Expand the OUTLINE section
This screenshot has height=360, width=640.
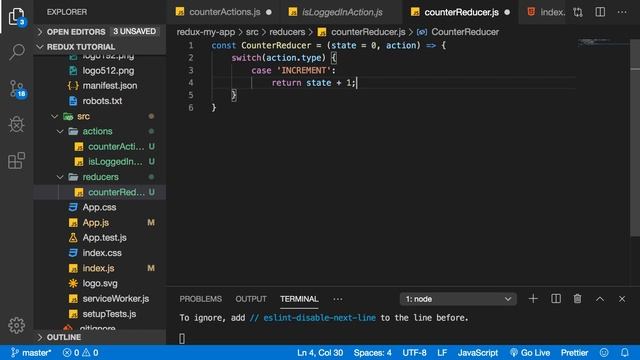click(x=100, y=337)
